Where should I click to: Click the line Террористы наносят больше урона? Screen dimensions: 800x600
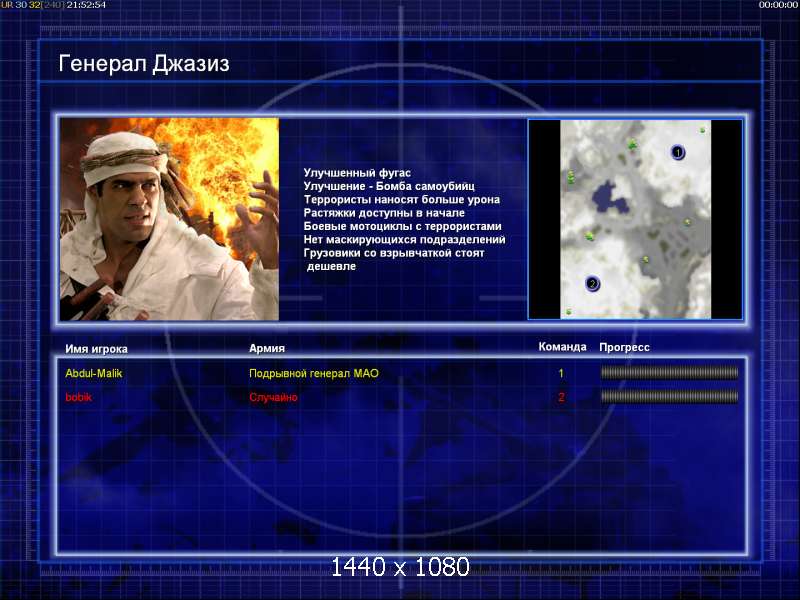tap(402, 199)
